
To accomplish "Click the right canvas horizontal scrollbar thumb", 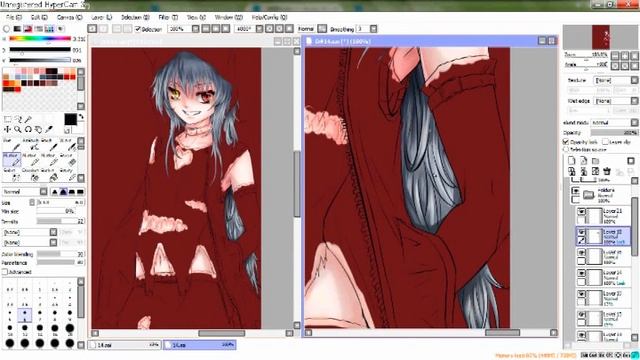I will (x=502, y=333).
